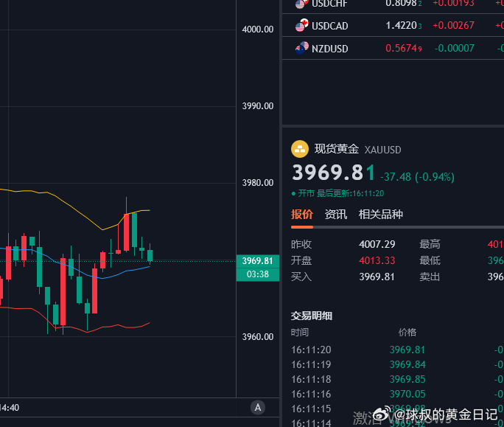Viewport: 504px width, 427px height.
Task: Click the 现货黄金 instrument name
Action: pyautogui.click(x=336, y=149)
